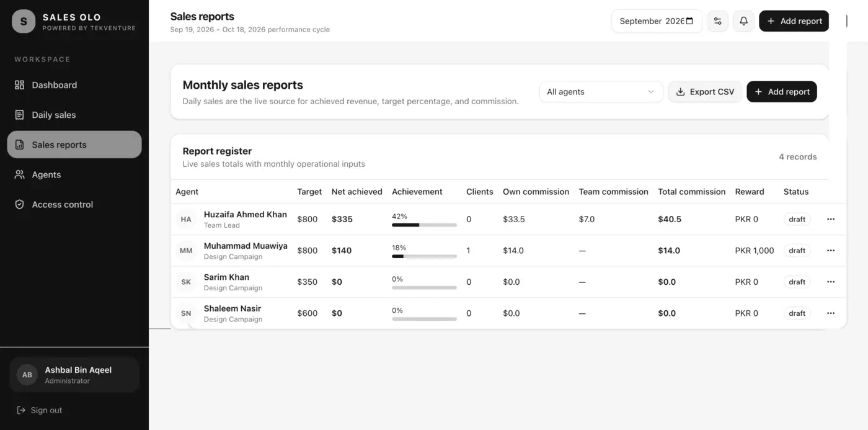Click draft status for Sarim Khan
The image size is (868, 430).
click(x=797, y=282)
